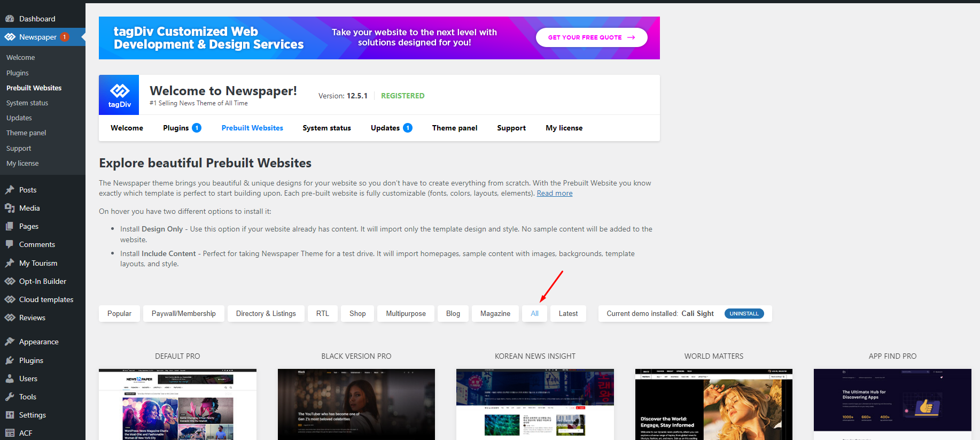Open Updates in the sidebar submenu
Image resolution: width=980 pixels, height=440 pixels.
pos(19,118)
